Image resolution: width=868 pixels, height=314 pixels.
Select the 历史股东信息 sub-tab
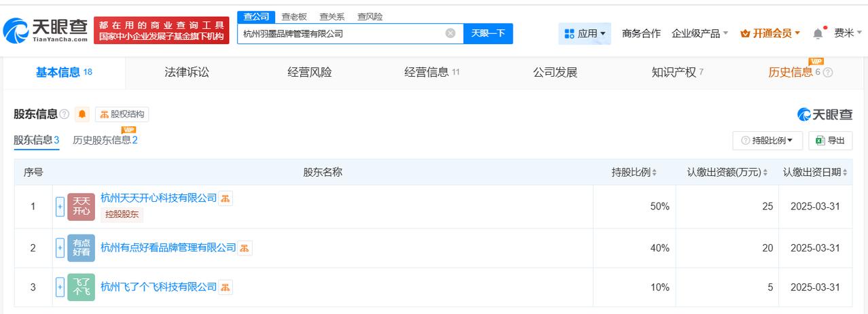(x=105, y=140)
